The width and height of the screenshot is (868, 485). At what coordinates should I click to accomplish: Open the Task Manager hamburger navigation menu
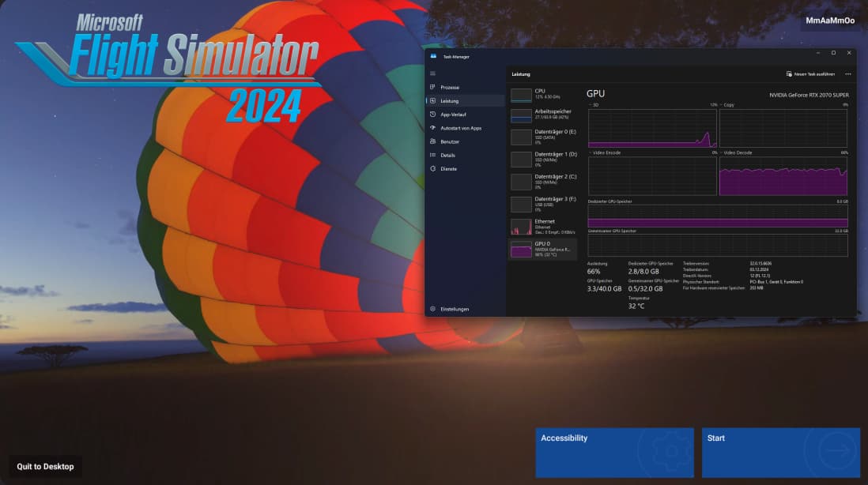pyautogui.click(x=433, y=73)
